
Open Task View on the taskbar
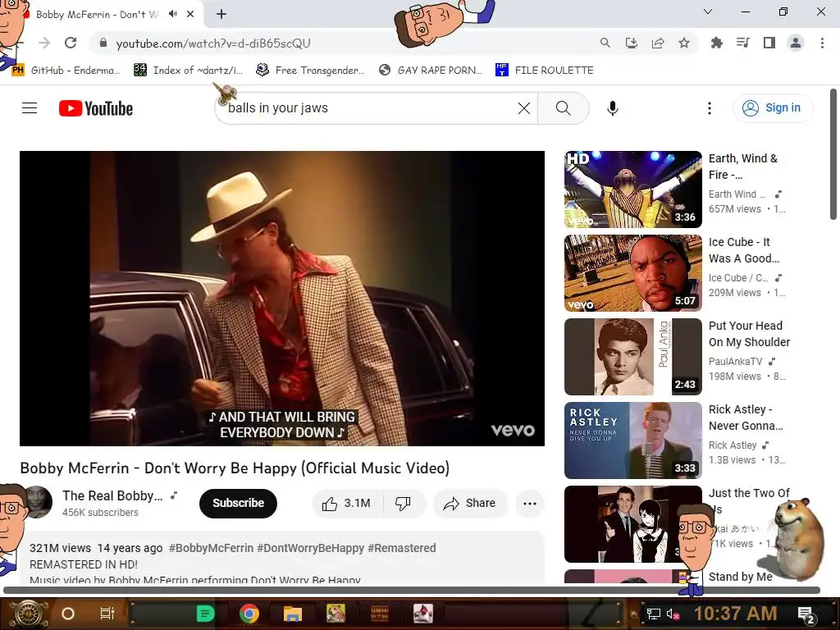(107, 614)
